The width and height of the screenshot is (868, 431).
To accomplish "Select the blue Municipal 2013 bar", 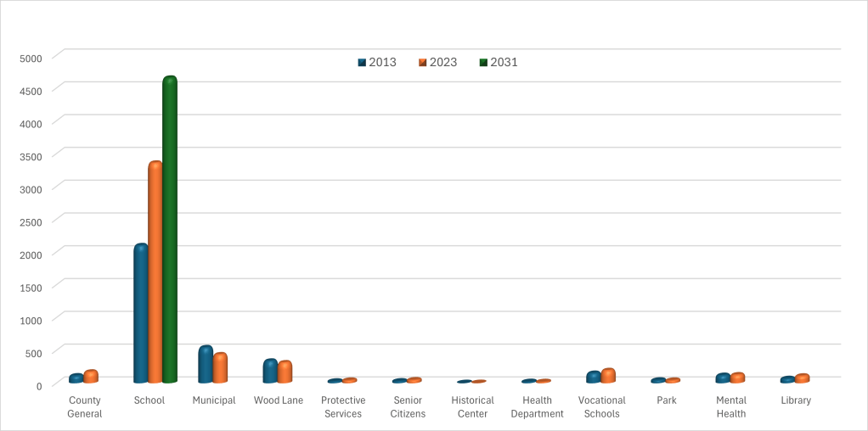I will 206,365.
